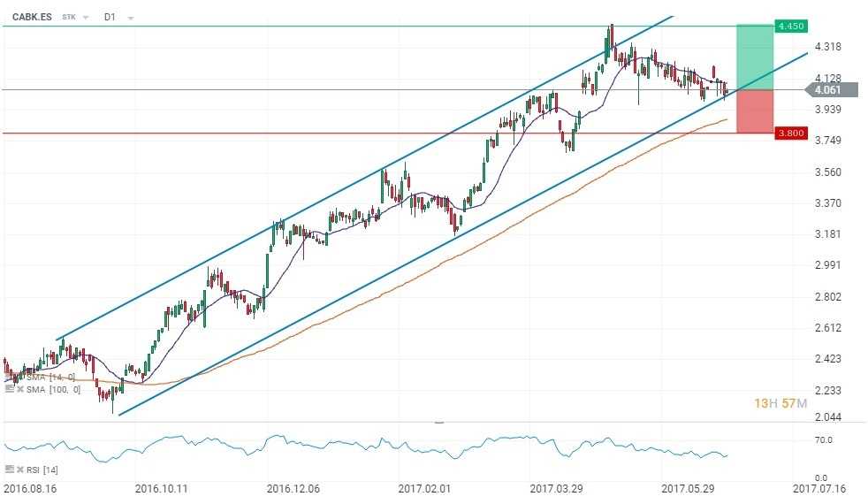Image resolution: width=868 pixels, height=504 pixels.
Task: Click the green 4.450 take-profit label
Action: tap(790, 26)
